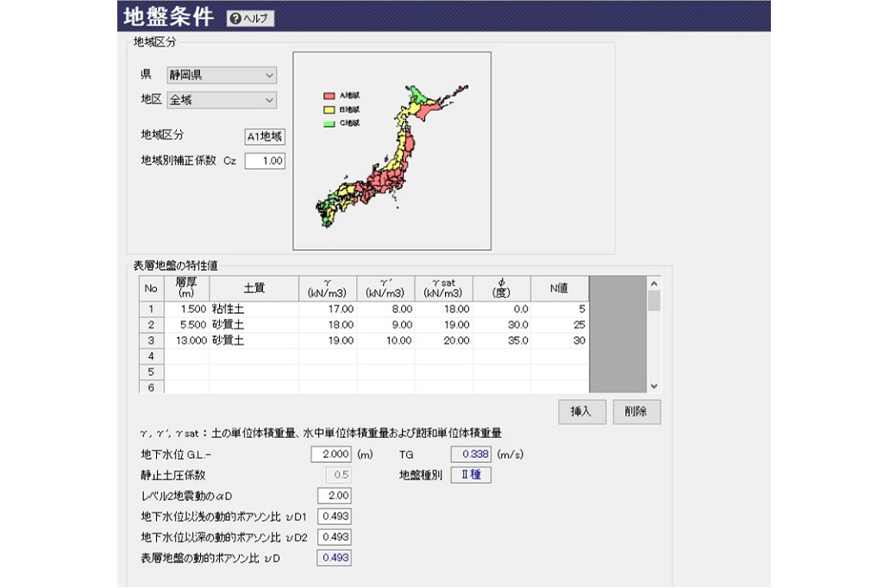Click the レベル2地震動のαD input field
This screenshot has width=883, height=588.
pos(335,496)
